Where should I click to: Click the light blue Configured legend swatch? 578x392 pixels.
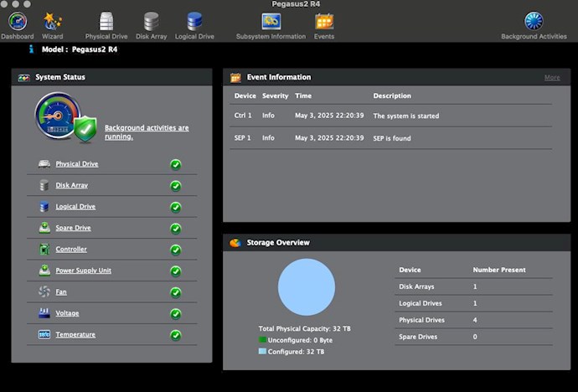[x=262, y=351]
